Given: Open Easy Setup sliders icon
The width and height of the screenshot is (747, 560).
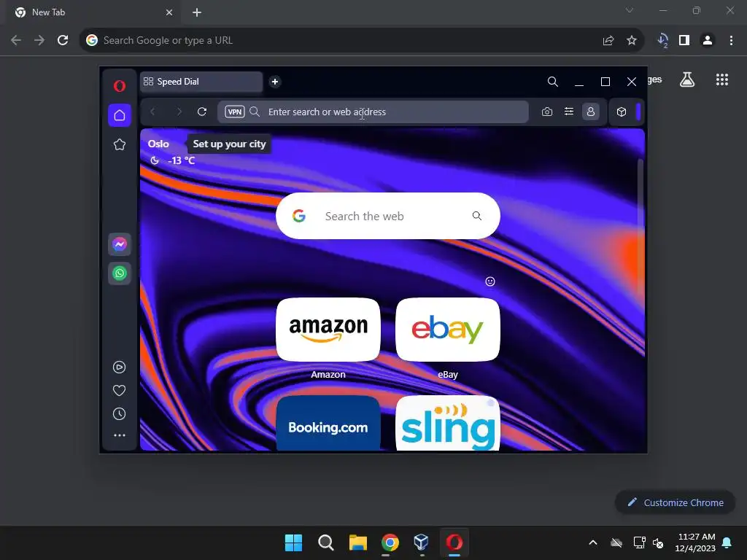Looking at the screenshot, I should click(569, 112).
